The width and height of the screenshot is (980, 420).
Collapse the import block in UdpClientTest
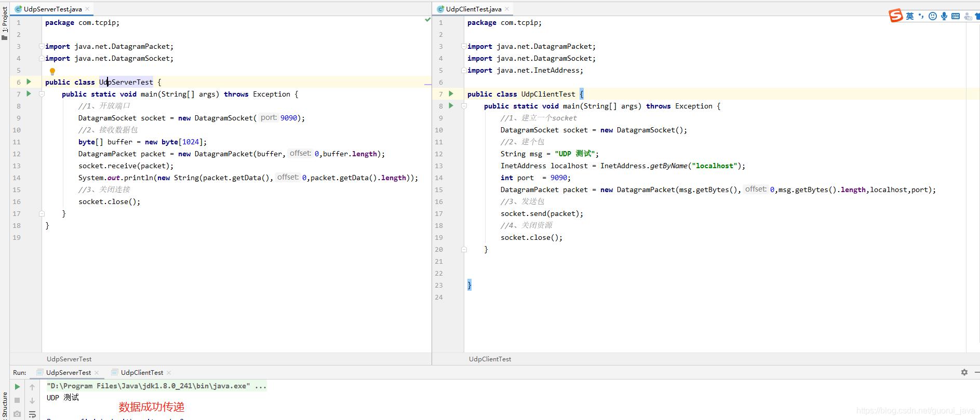click(x=464, y=47)
